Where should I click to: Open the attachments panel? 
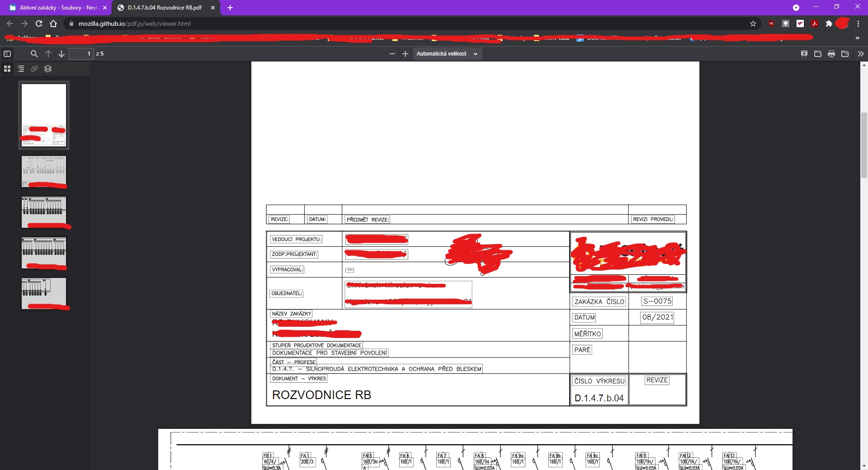34,69
